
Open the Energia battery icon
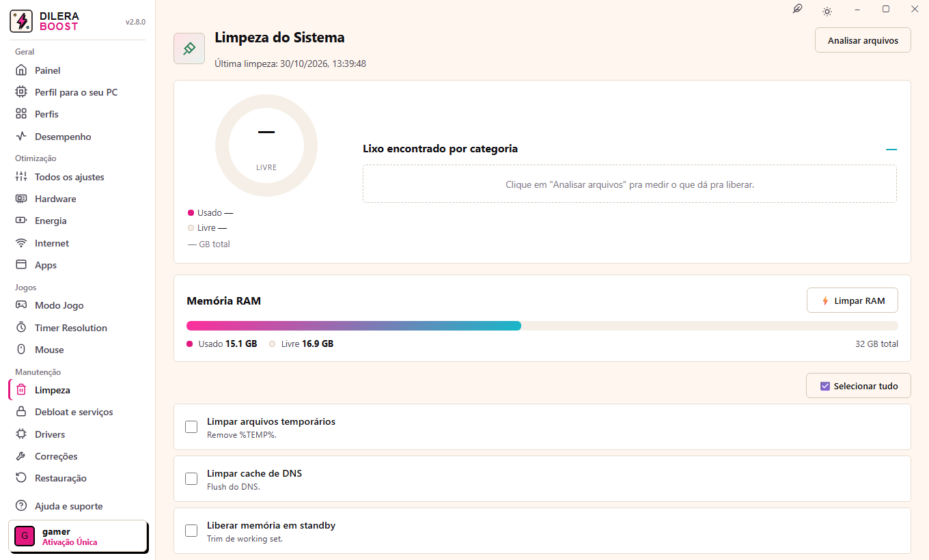point(21,221)
